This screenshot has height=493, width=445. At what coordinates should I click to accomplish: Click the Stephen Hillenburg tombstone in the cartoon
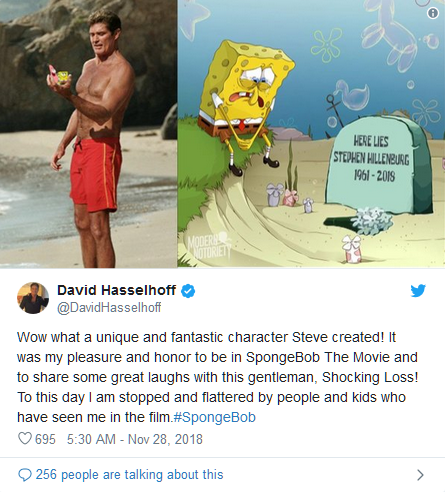tap(378, 165)
